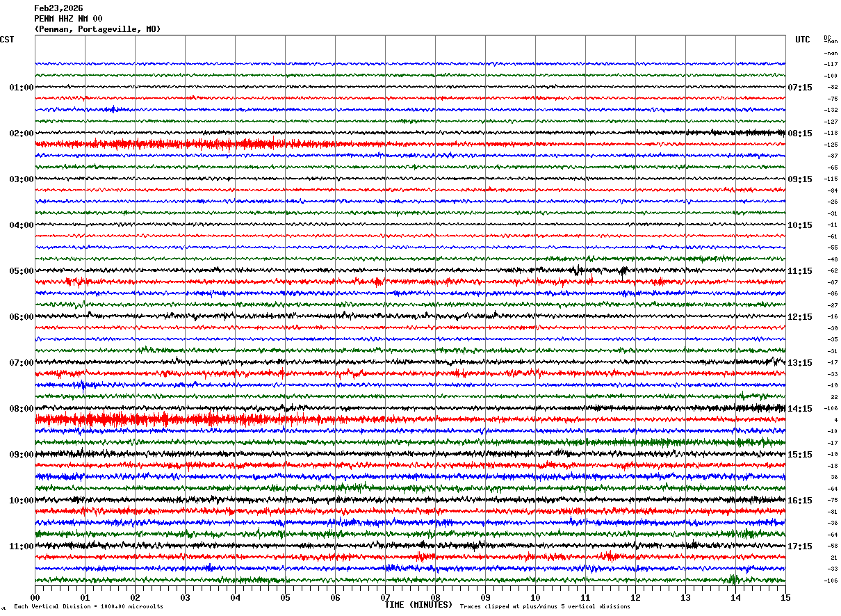Click the 10:00 CST hour label
This screenshot has width=841, height=616.
[21, 501]
